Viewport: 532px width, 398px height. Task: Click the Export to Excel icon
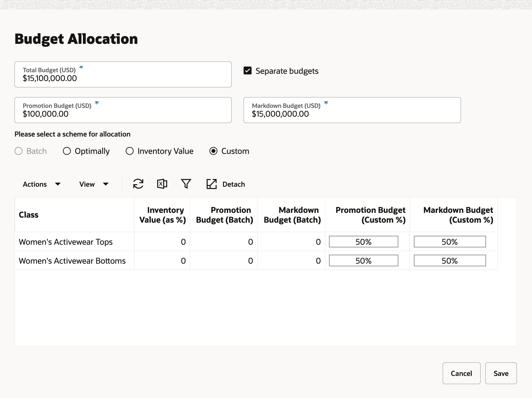coord(162,184)
